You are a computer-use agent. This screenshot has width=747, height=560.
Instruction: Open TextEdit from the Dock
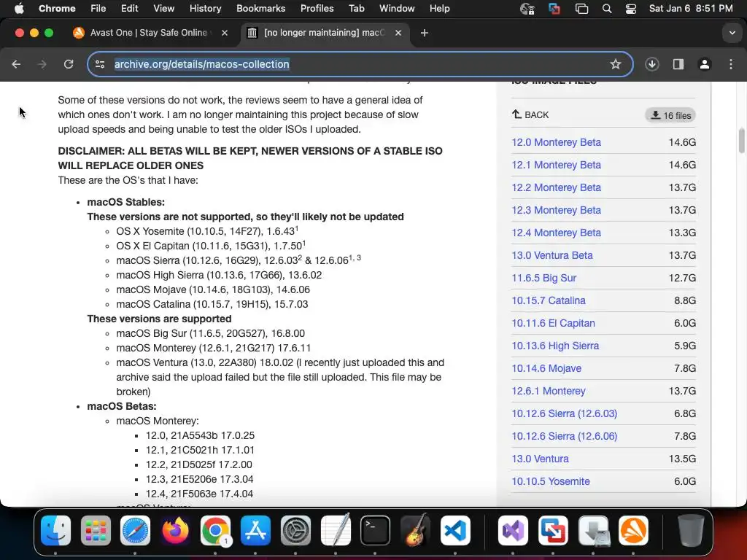point(336,531)
